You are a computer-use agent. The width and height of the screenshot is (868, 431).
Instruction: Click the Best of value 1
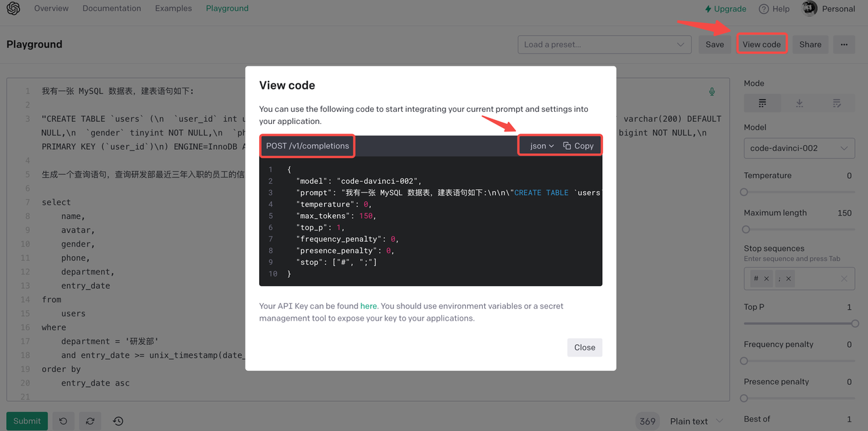pyautogui.click(x=849, y=419)
